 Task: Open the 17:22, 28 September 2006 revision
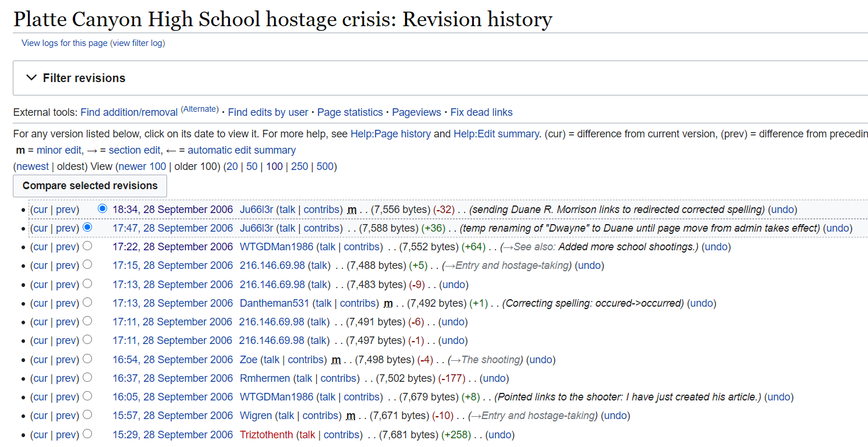173,247
